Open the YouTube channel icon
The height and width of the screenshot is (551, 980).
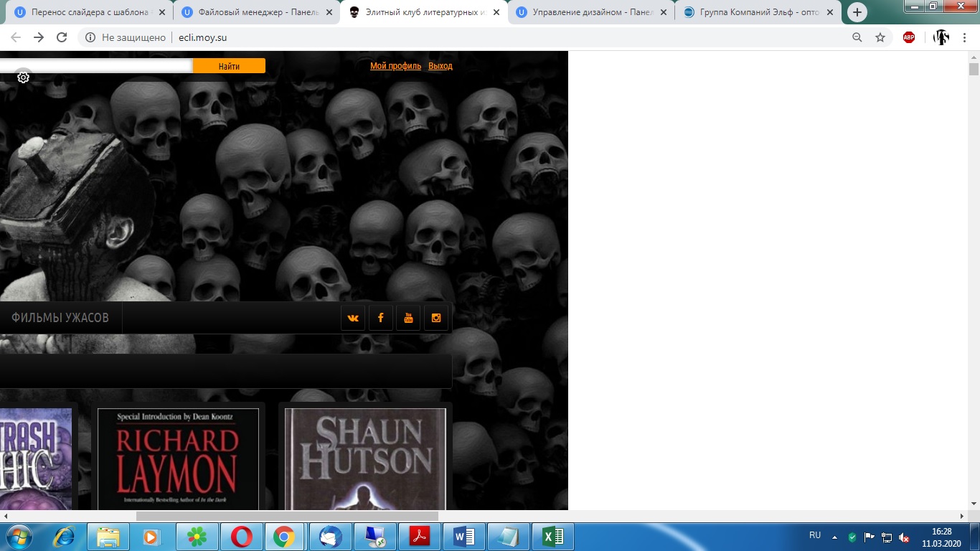tap(408, 318)
